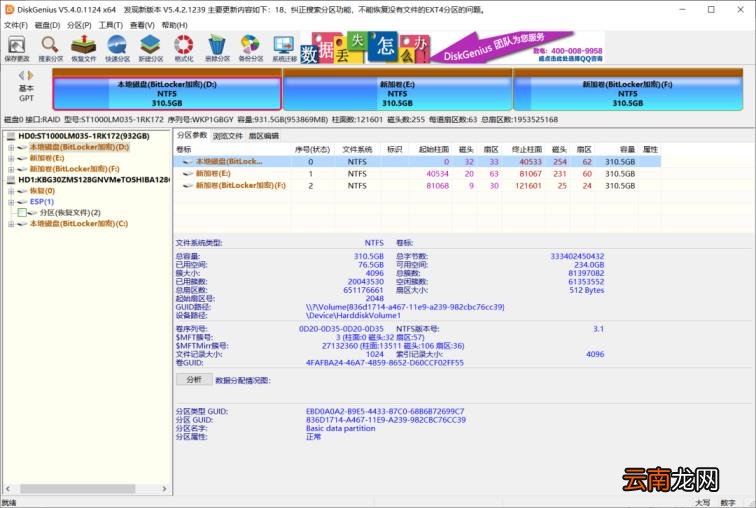This screenshot has height=508, width=756.
Task: Click disk icon next to HD0:ST1000LM035 in tree
Action: pyautogui.click(x=11, y=136)
